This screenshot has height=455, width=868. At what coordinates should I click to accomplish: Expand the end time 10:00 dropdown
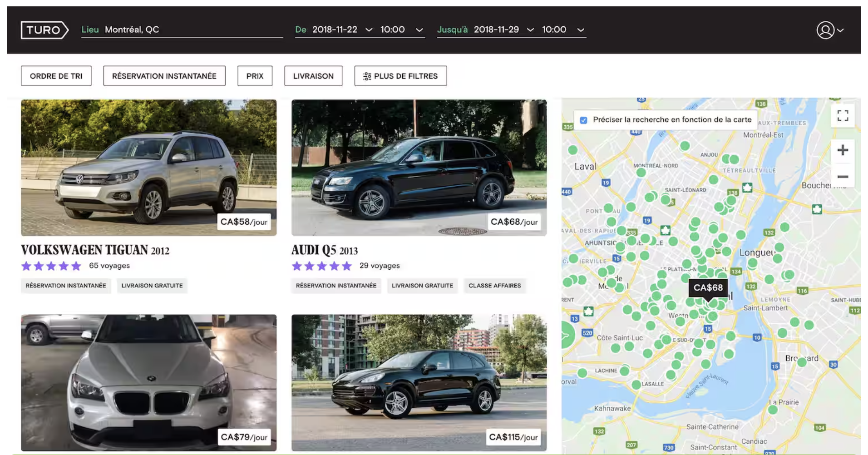click(581, 30)
